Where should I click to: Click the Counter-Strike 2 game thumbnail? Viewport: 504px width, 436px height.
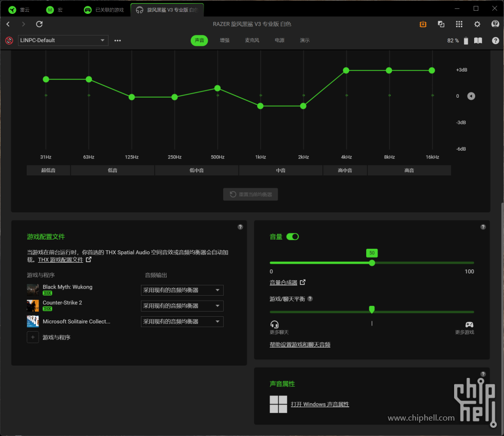point(33,305)
